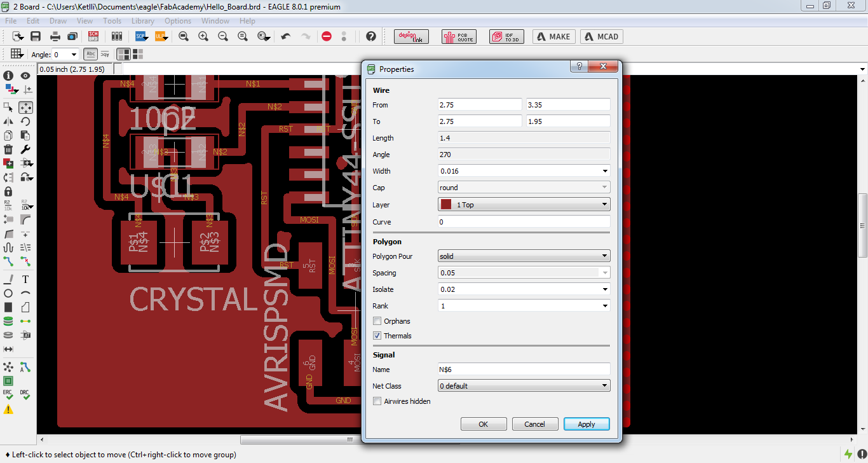Image resolution: width=868 pixels, height=463 pixels.
Task: Switch to schematic with the SCH/BRD icon
Action: 93,36
